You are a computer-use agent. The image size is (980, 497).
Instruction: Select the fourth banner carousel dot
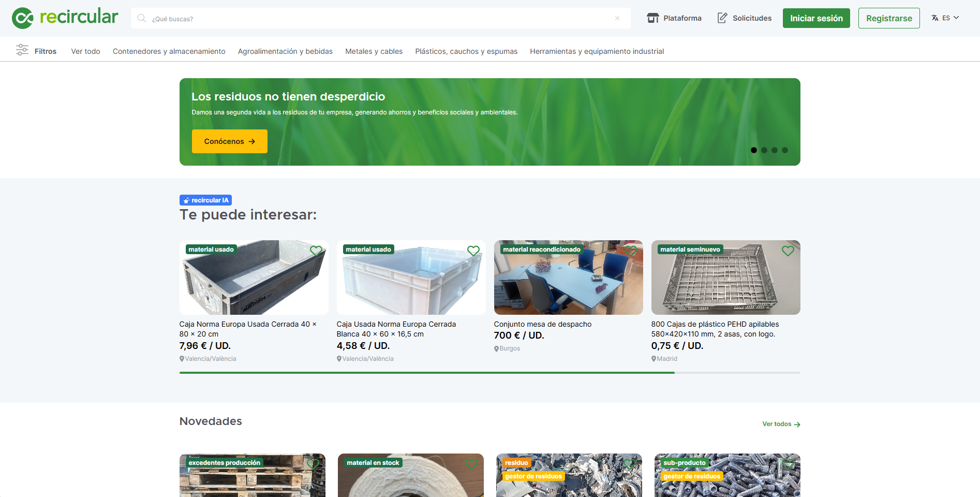(785, 150)
